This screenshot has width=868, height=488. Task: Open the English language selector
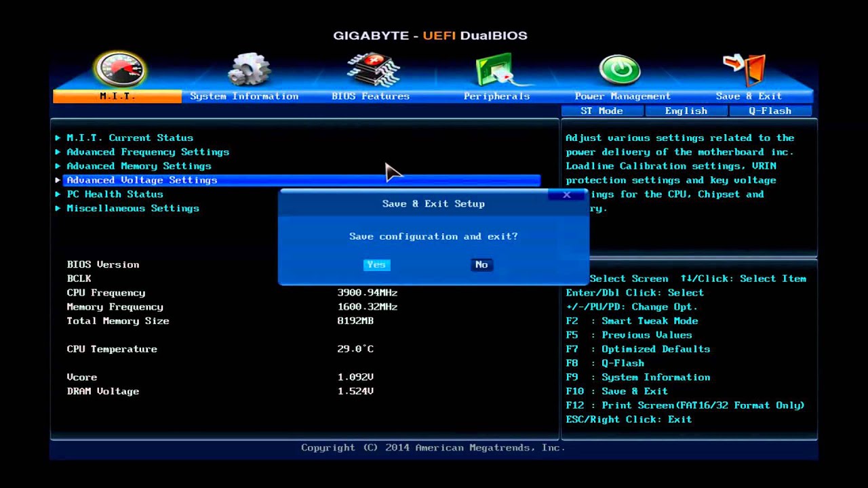686,111
